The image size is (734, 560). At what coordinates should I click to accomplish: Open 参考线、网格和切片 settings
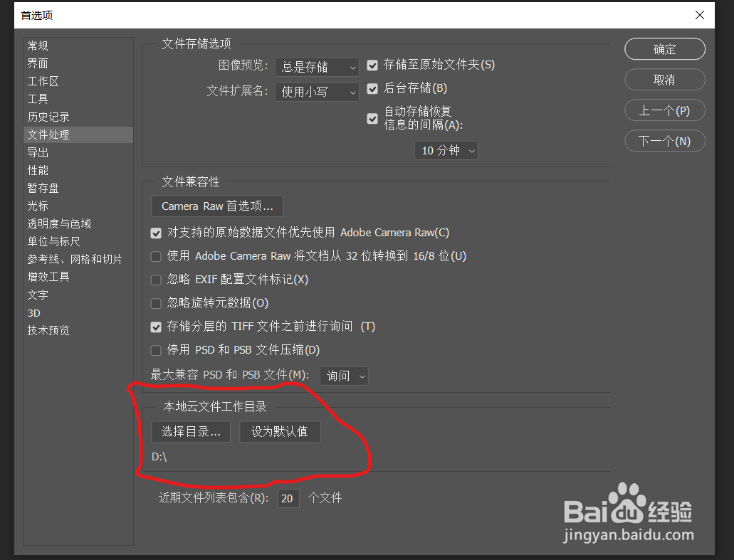[73, 259]
